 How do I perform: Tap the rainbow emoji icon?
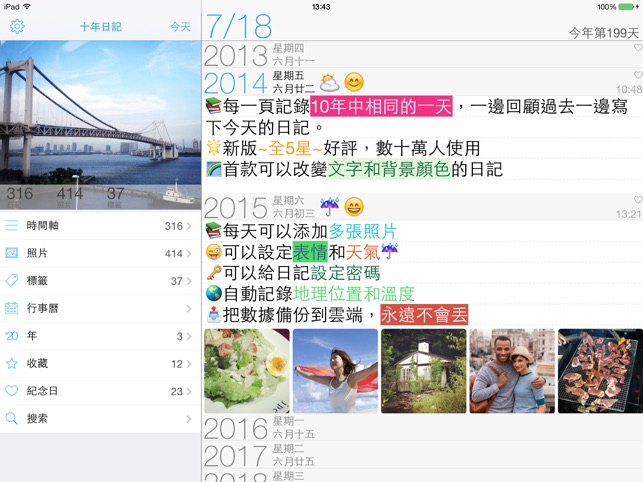[214, 169]
